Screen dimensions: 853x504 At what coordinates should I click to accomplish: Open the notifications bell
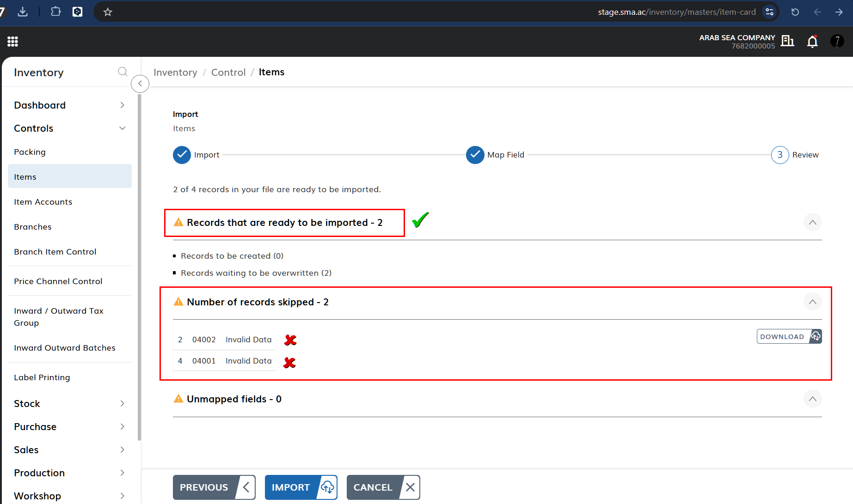tap(812, 42)
